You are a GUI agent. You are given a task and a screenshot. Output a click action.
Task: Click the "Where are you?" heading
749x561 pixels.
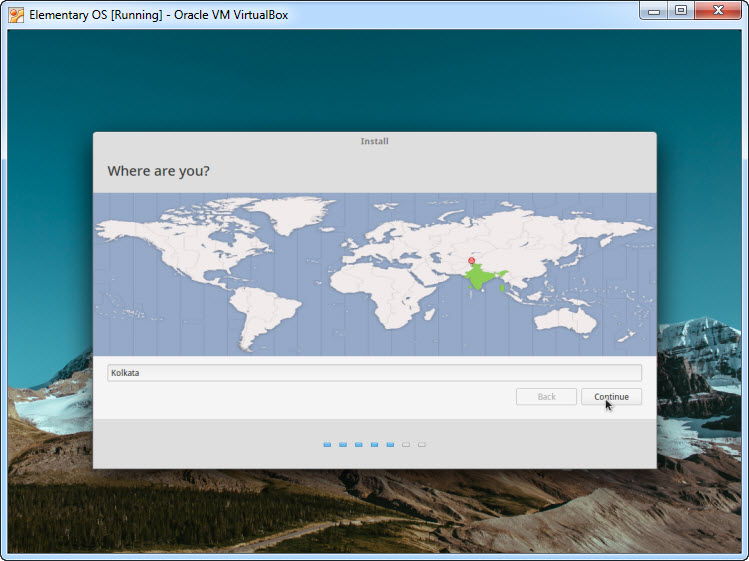(159, 171)
